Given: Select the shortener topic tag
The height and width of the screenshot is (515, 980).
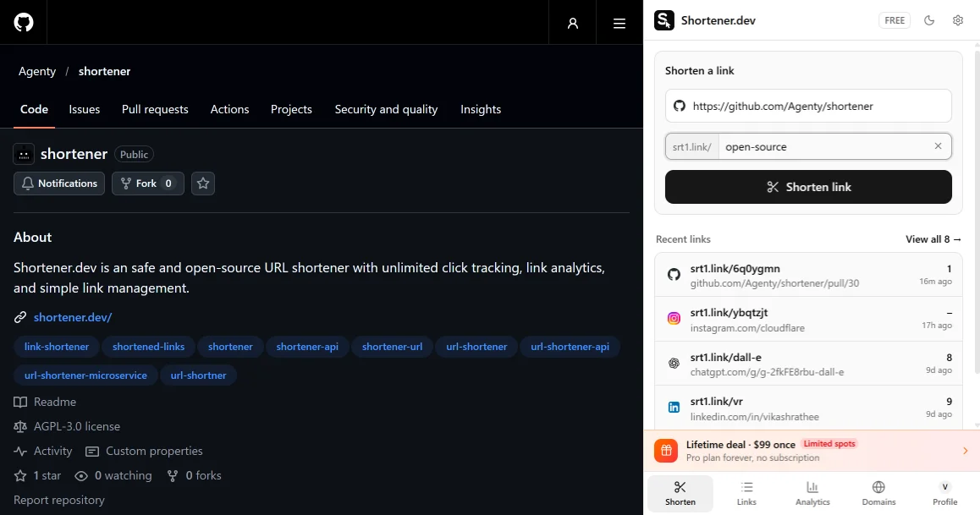Looking at the screenshot, I should click(231, 347).
